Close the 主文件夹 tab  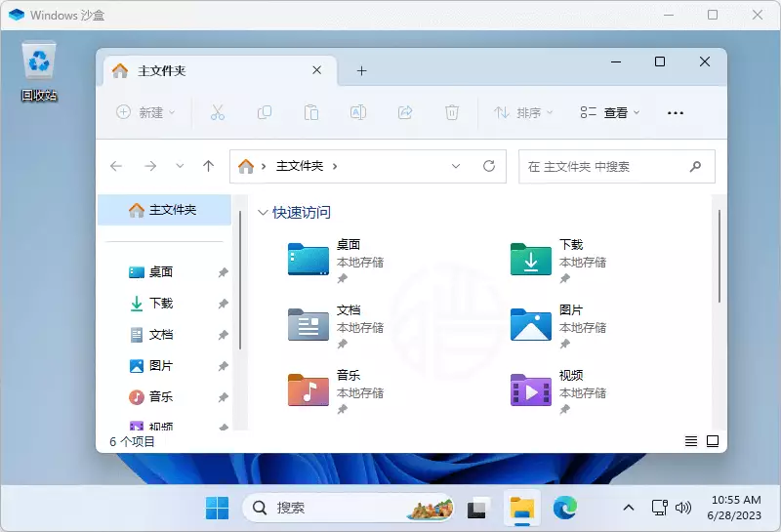[x=316, y=70]
